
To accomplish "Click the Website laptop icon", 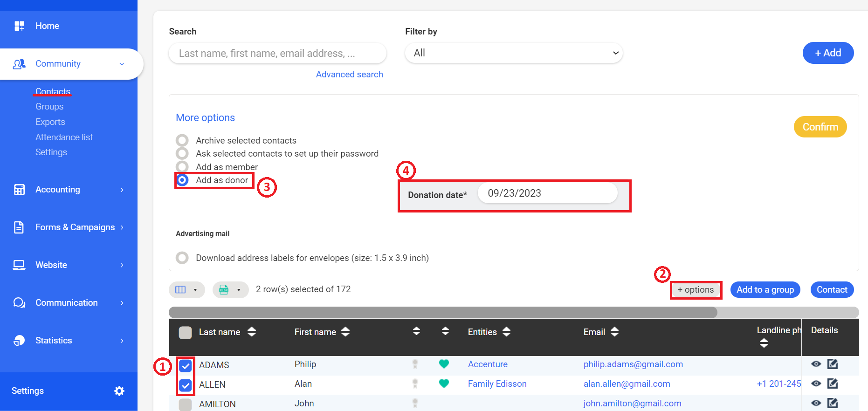I will click(19, 265).
